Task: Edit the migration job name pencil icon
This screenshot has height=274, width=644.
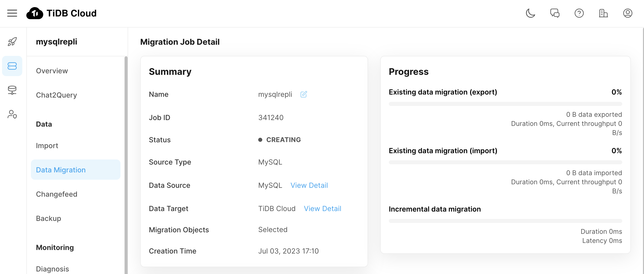Action: pyautogui.click(x=304, y=94)
